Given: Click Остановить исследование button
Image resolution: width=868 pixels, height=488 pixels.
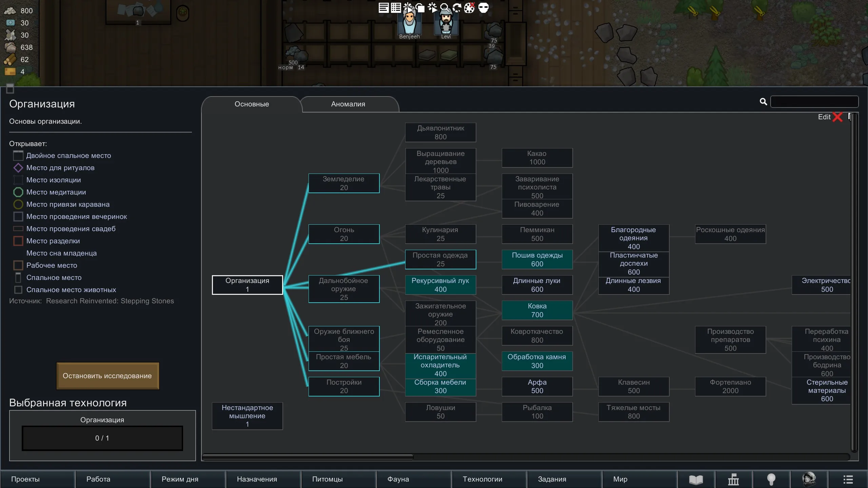Looking at the screenshot, I should pyautogui.click(x=107, y=376).
